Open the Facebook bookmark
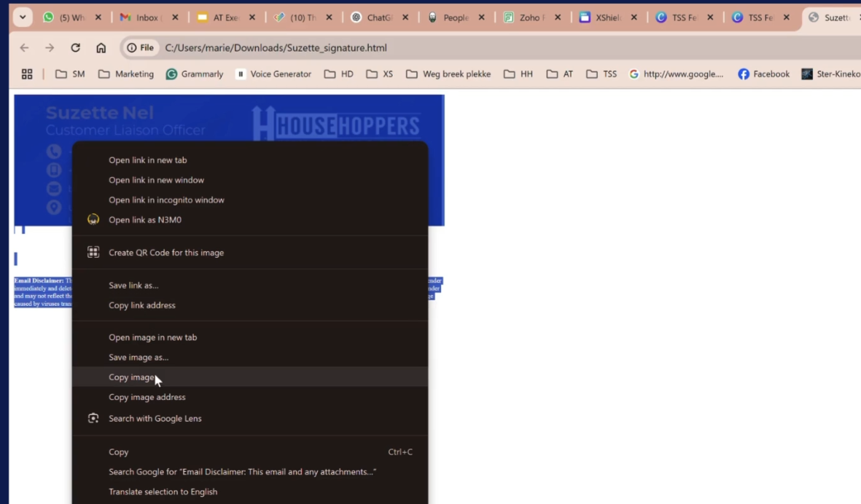Screen dimensions: 861x504 [x=763, y=74]
